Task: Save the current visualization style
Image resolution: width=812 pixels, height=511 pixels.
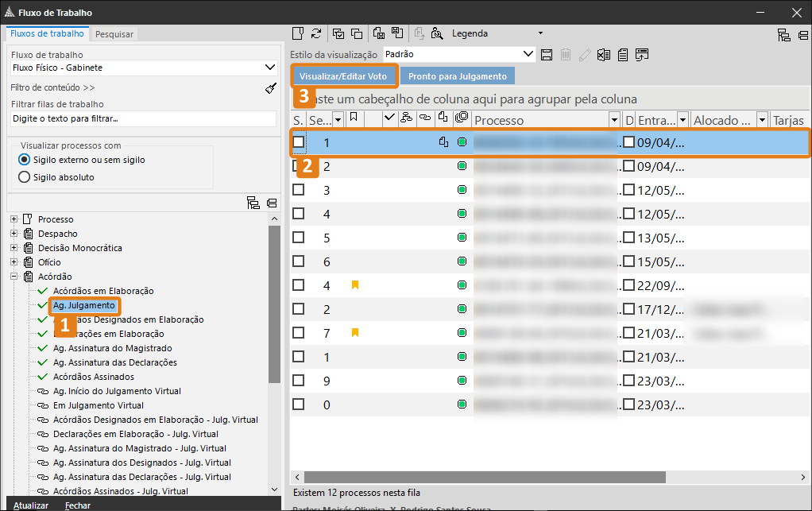Action: coord(547,55)
